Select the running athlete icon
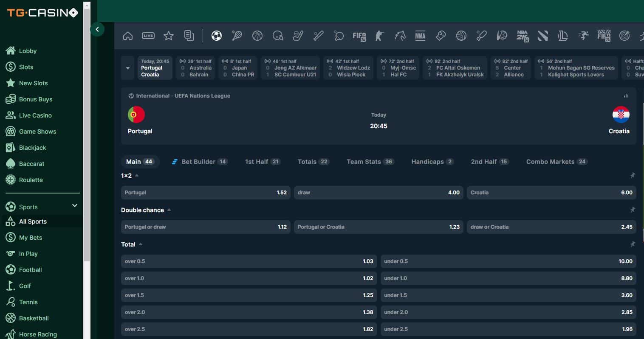The height and width of the screenshot is (339, 644). point(583,36)
